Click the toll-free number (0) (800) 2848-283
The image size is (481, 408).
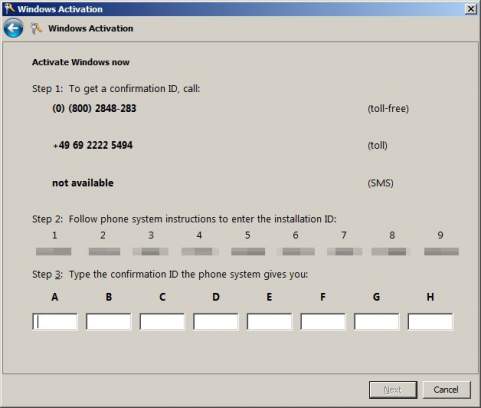94,108
